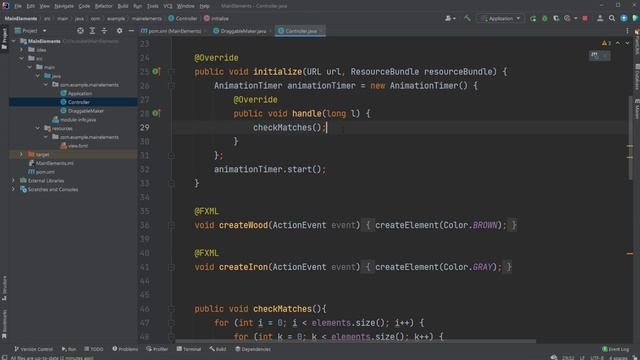Open the TODO tool window

click(94, 349)
